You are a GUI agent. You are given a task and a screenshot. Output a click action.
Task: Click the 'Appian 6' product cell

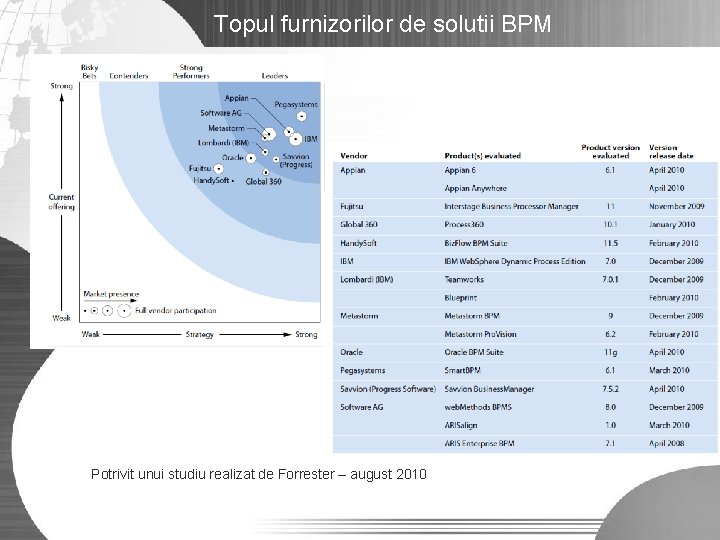pos(460,170)
